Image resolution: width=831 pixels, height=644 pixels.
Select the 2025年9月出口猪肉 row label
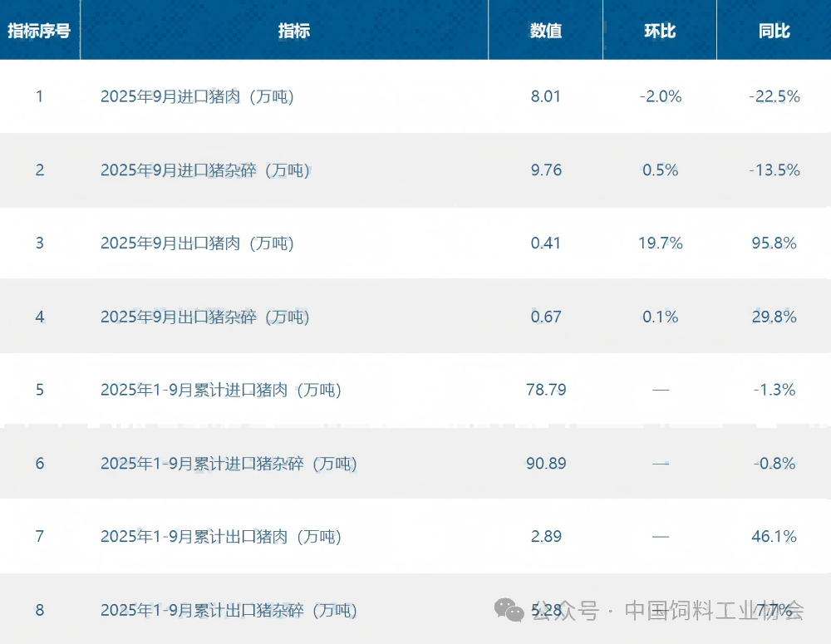coord(197,243)
